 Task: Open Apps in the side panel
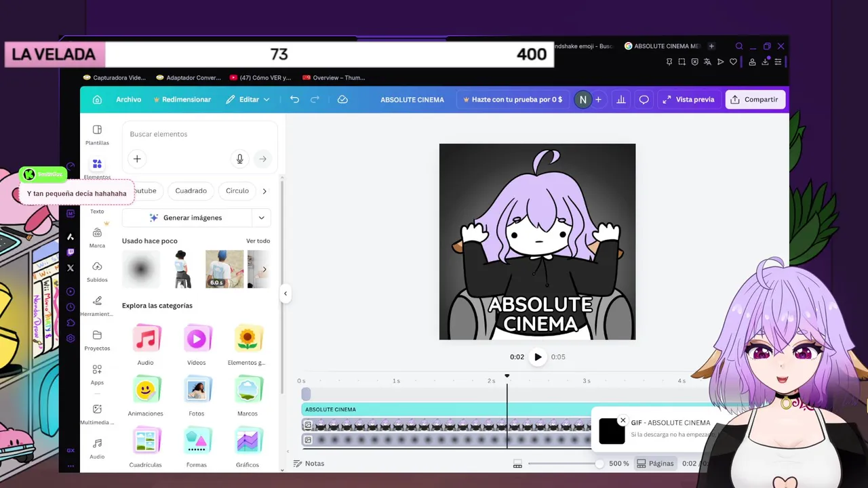pos(97,375)
